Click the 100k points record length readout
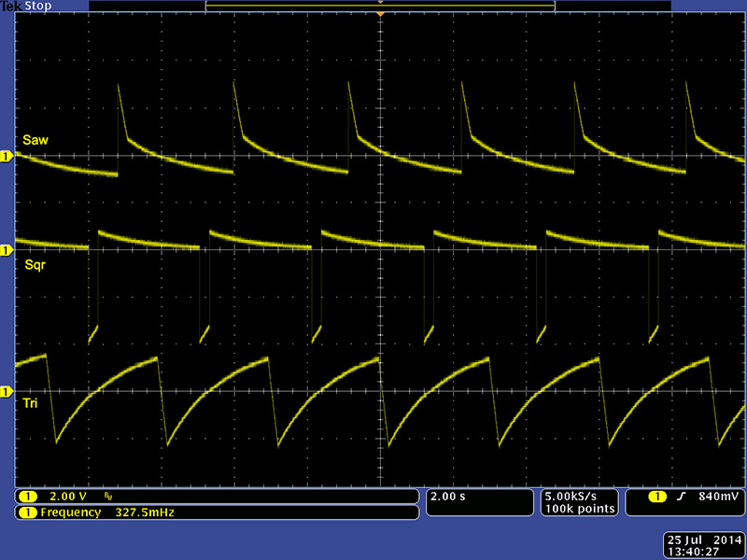747x560 pixels. tap(579, 509)
